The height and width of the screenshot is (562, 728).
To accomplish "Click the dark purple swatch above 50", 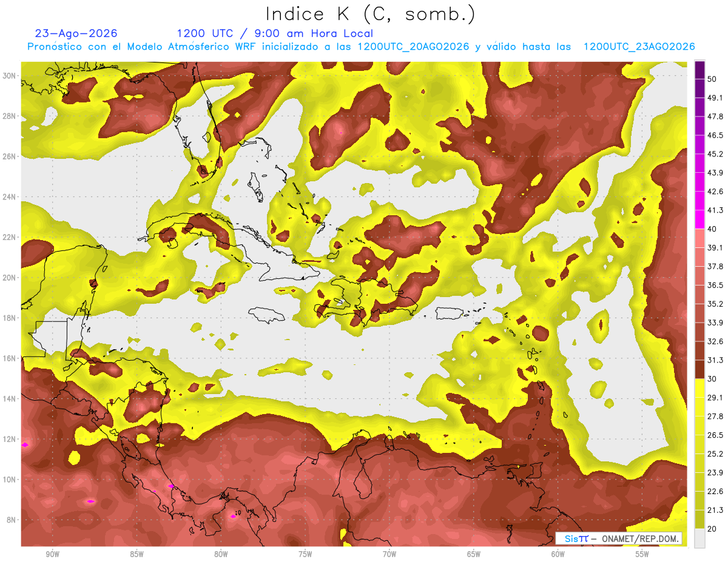I will 699,70.
